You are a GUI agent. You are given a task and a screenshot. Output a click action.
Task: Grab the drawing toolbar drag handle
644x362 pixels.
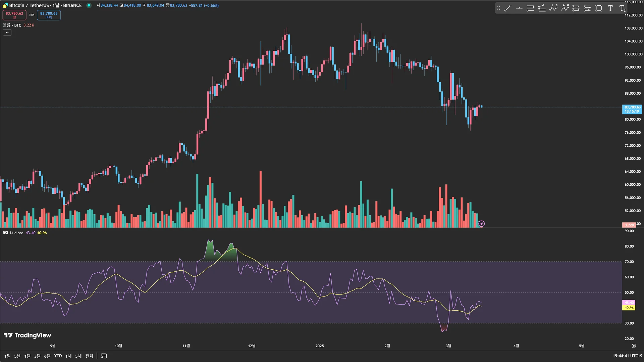[x=498, y=8]
